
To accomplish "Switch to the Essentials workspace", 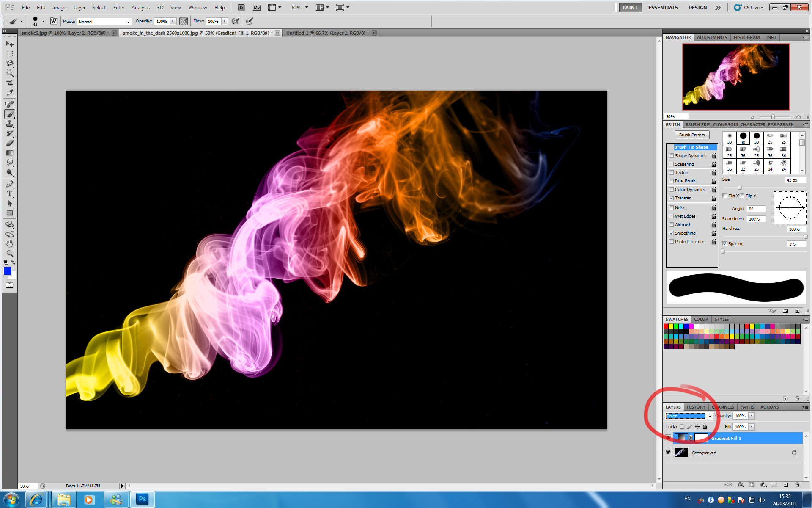I will coord(663,8).
